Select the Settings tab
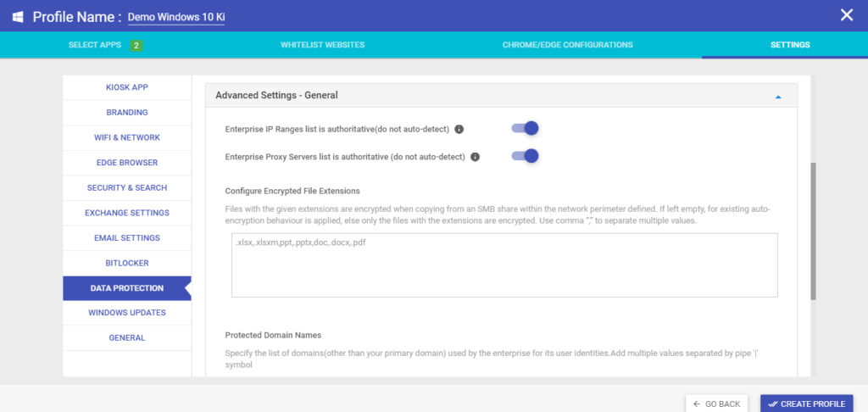 [790, 45]
